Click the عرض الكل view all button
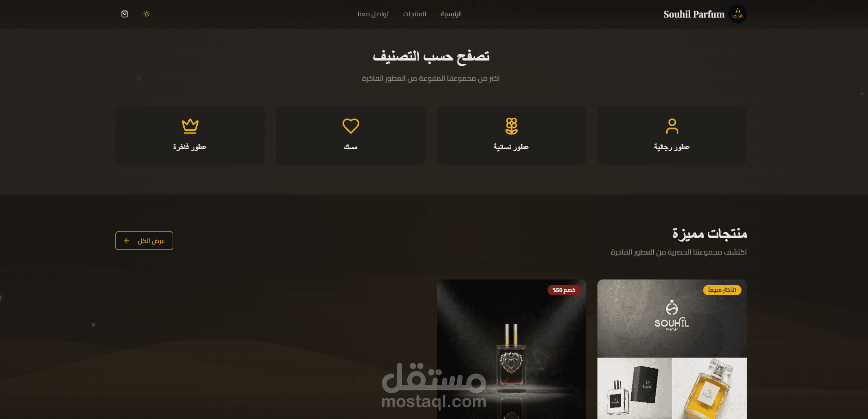This screenshot has height=419, width=868. click(x=144, y=241)
